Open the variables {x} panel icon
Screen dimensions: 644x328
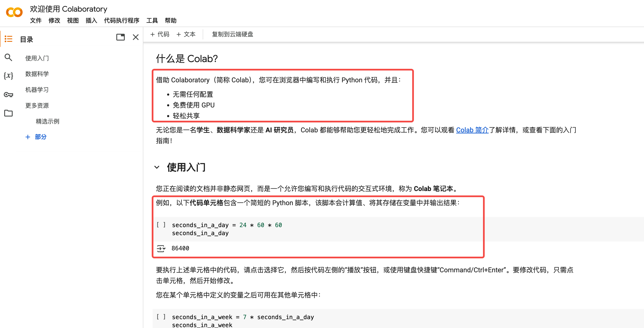pos(8,75)
